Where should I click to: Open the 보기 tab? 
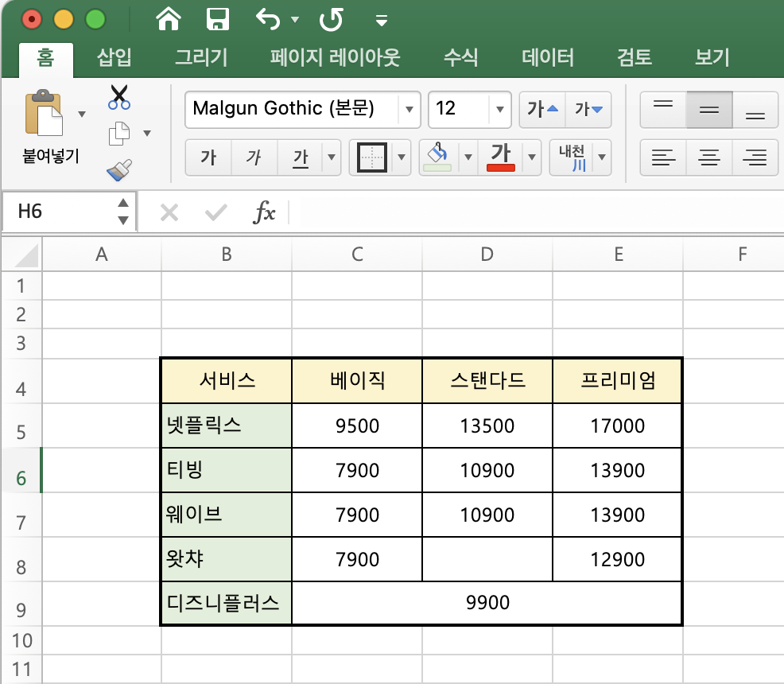point(712,57)
